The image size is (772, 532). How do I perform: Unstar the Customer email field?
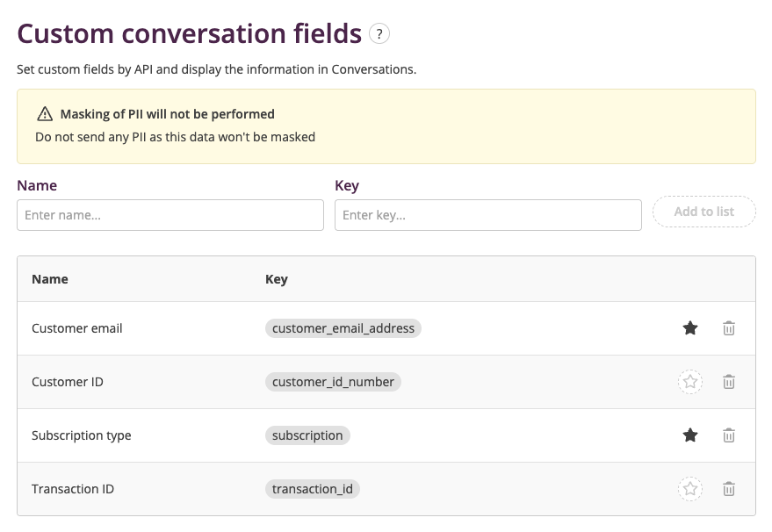pos(690,328)
